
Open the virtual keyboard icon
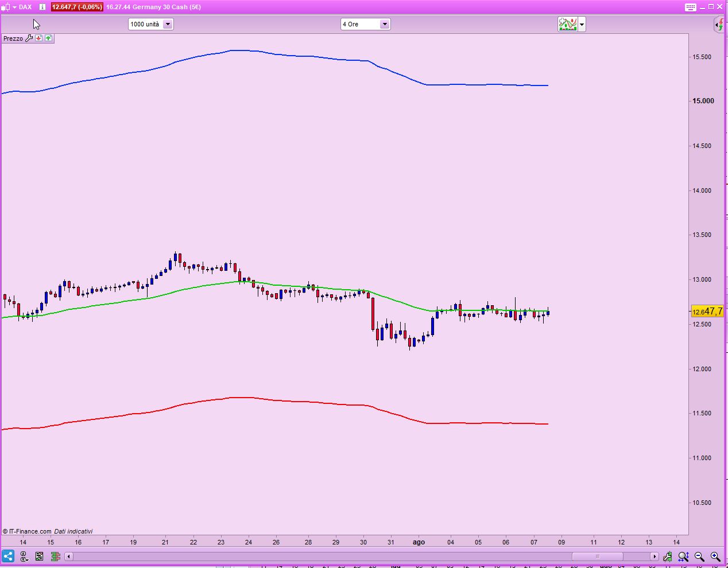(691, 7)
